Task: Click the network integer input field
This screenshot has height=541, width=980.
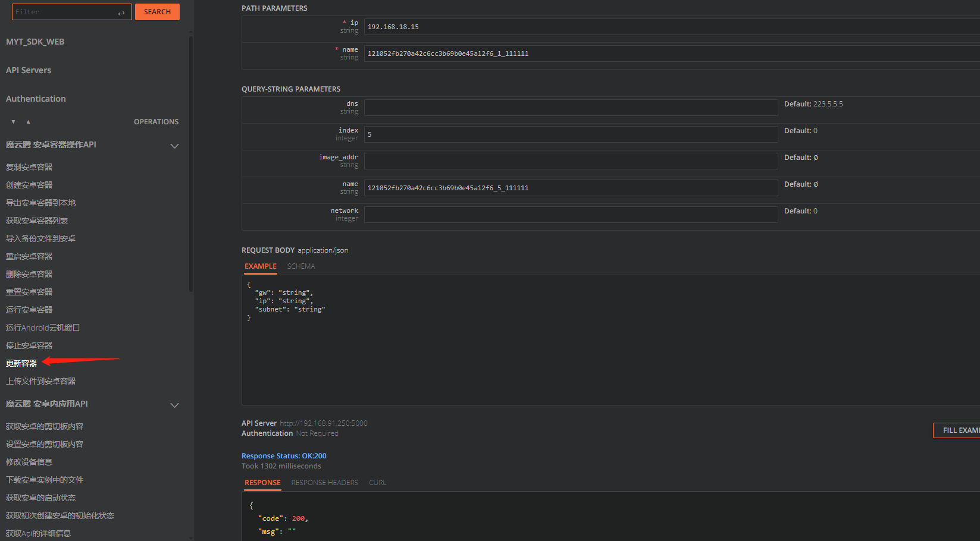Action: pos(571,215)
